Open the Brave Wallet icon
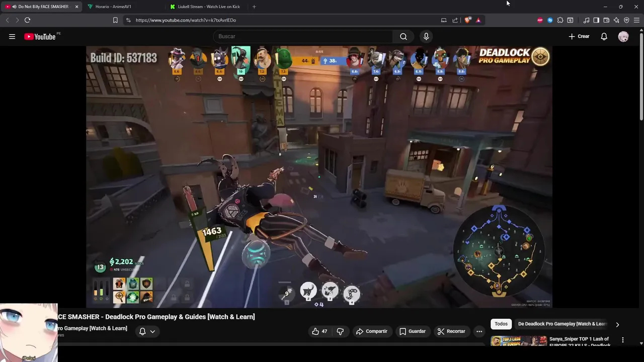The image size is (644, 362). [606, 20]
